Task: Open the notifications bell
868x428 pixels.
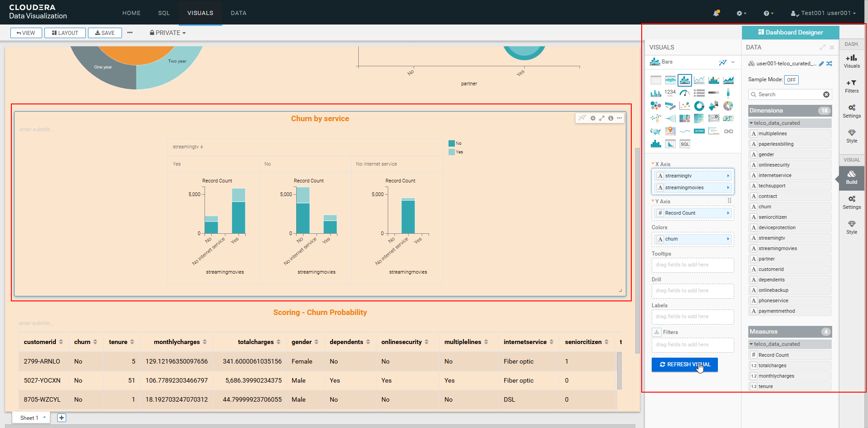Action: pos(717,13)
